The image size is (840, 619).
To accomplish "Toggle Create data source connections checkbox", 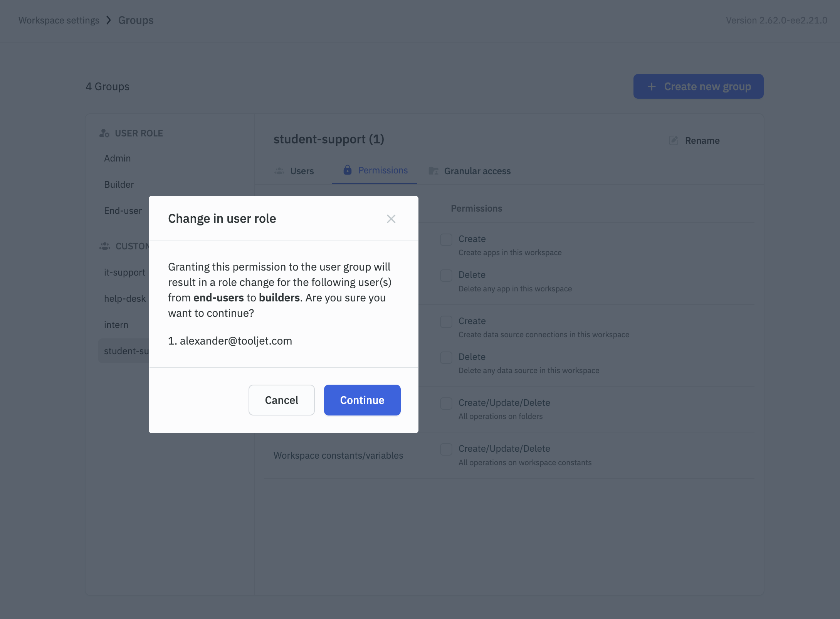I will pyautogui.click(x=445, y=321).
